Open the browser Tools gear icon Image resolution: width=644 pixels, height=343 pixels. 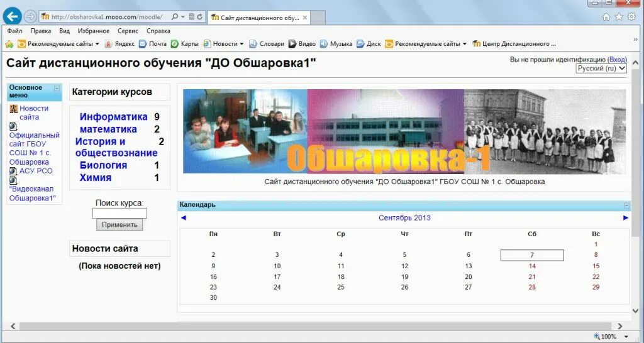(631, 17)
